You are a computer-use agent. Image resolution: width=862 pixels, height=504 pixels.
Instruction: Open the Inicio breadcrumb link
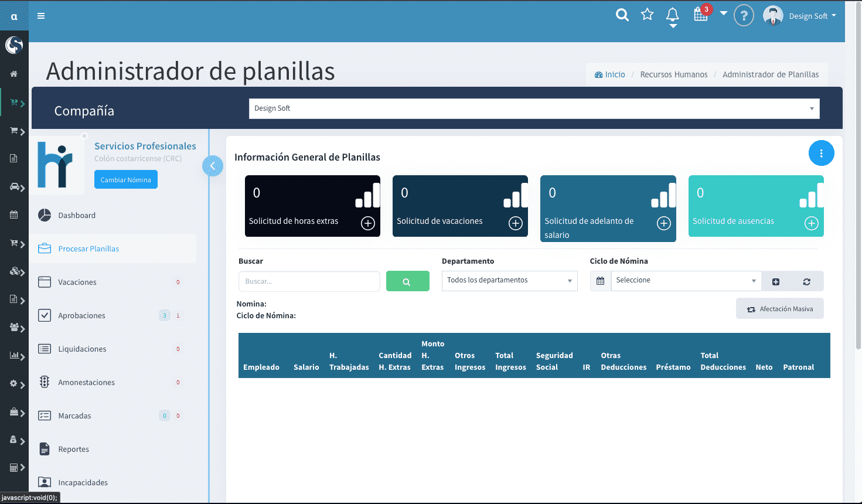coord(615,74)
